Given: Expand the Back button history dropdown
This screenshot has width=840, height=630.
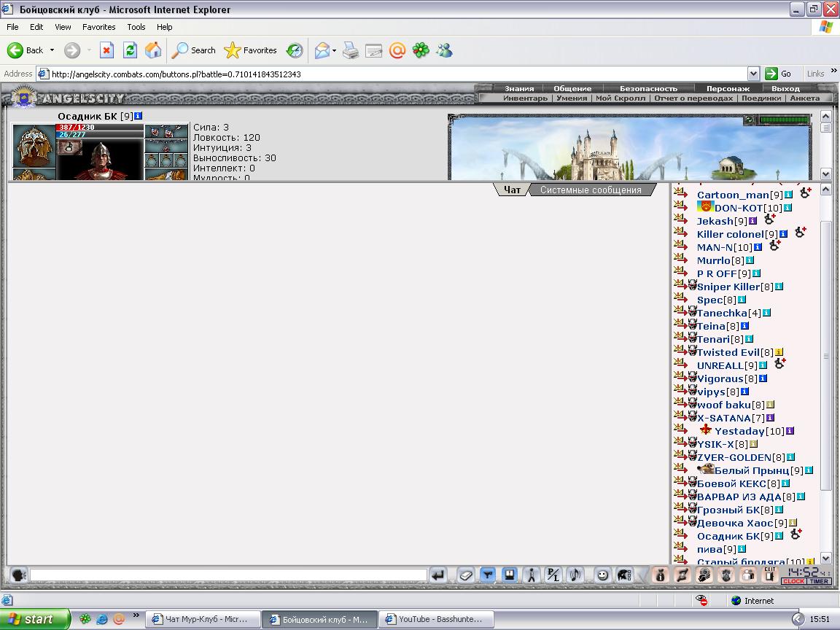Looking at the screenshot, I should 52,50.
